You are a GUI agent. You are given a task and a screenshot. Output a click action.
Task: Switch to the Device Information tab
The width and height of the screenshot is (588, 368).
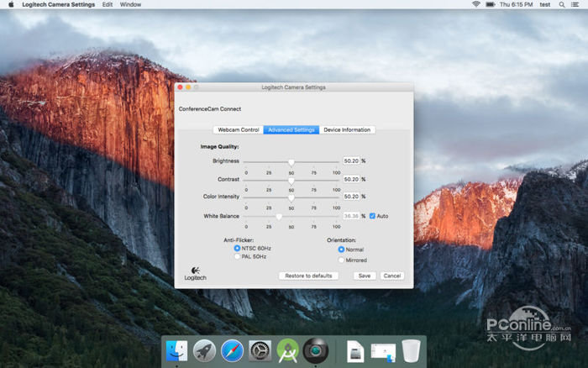pos(347,130)
